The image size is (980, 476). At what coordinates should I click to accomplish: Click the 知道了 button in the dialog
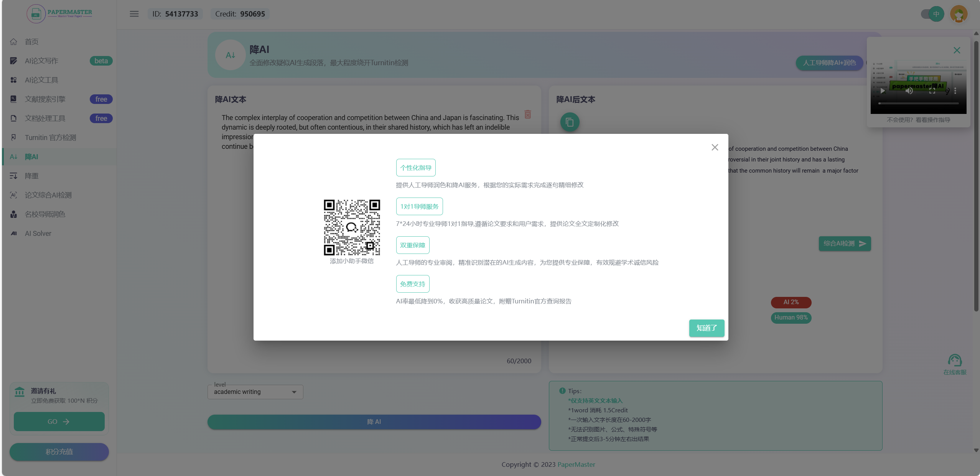(x=707, y=328)
